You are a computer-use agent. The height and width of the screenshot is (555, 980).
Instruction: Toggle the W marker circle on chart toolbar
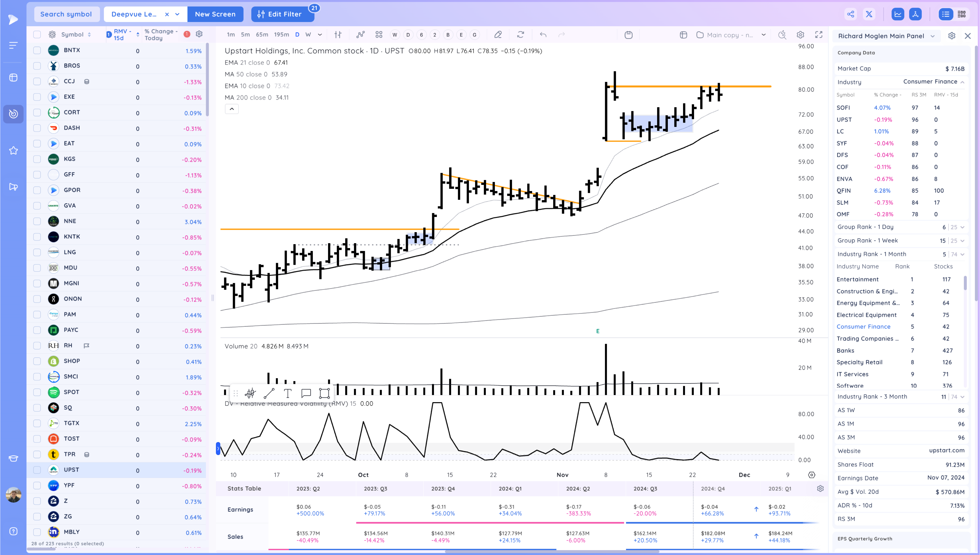coord(394,35)
